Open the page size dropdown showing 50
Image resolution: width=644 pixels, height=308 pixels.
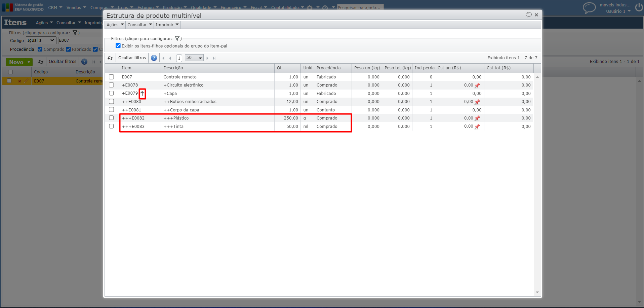pyautogui.click(x=194, y=58)
